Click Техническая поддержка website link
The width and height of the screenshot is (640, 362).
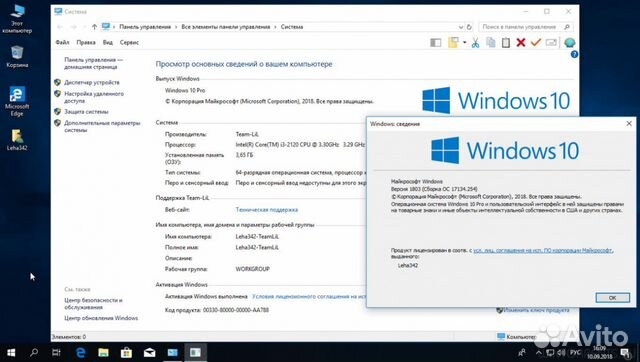267,210
